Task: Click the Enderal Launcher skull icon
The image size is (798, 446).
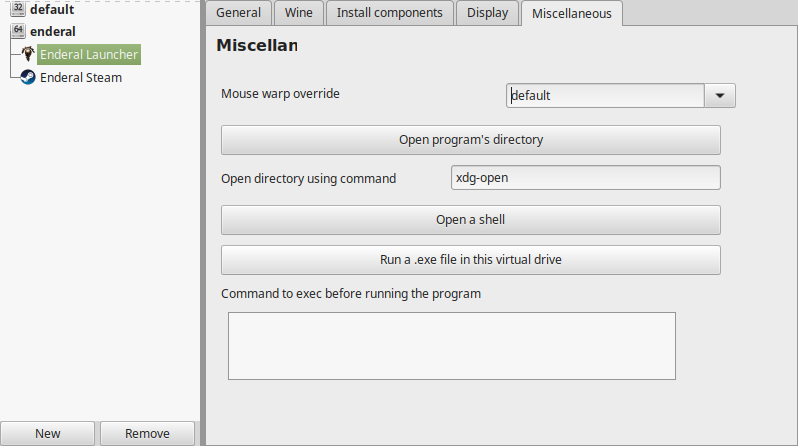Action: point(27,54)
